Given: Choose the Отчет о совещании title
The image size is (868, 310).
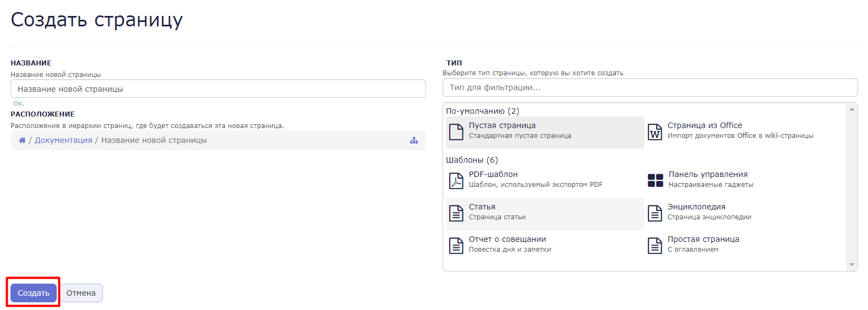Looking at the screenshot, I should [507, 239].
